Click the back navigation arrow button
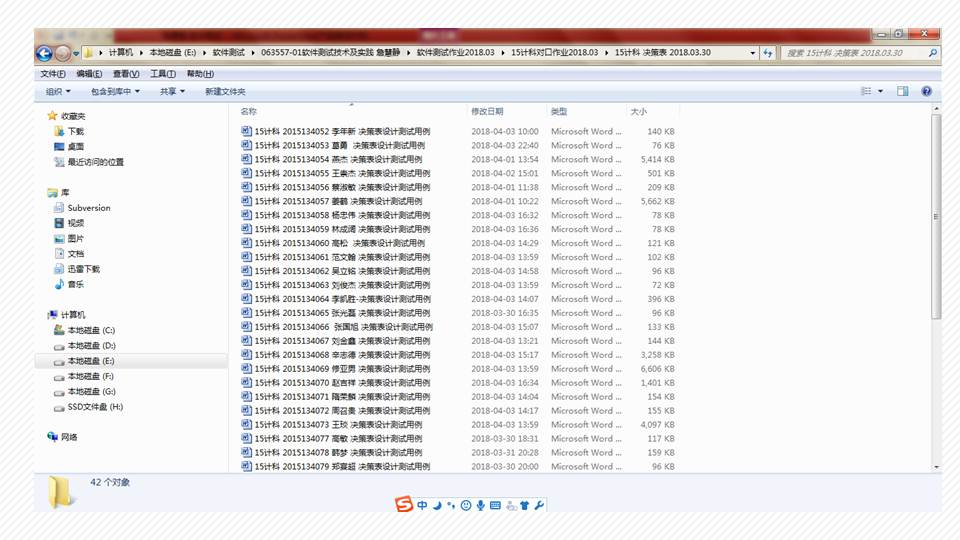 click(x=44, y=53)
